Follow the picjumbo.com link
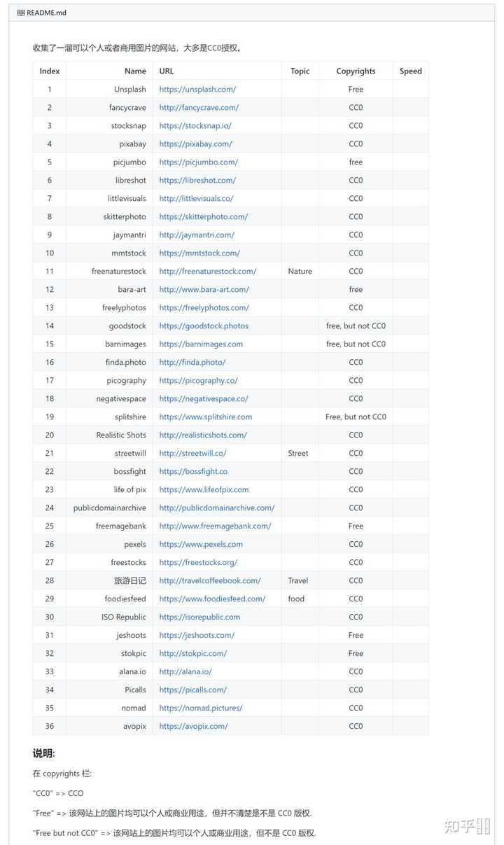This screenshot has width=504, height=845. pos(198,162)
